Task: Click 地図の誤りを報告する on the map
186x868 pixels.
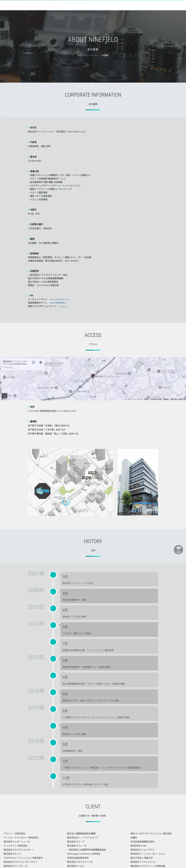Action: point(178,399)
